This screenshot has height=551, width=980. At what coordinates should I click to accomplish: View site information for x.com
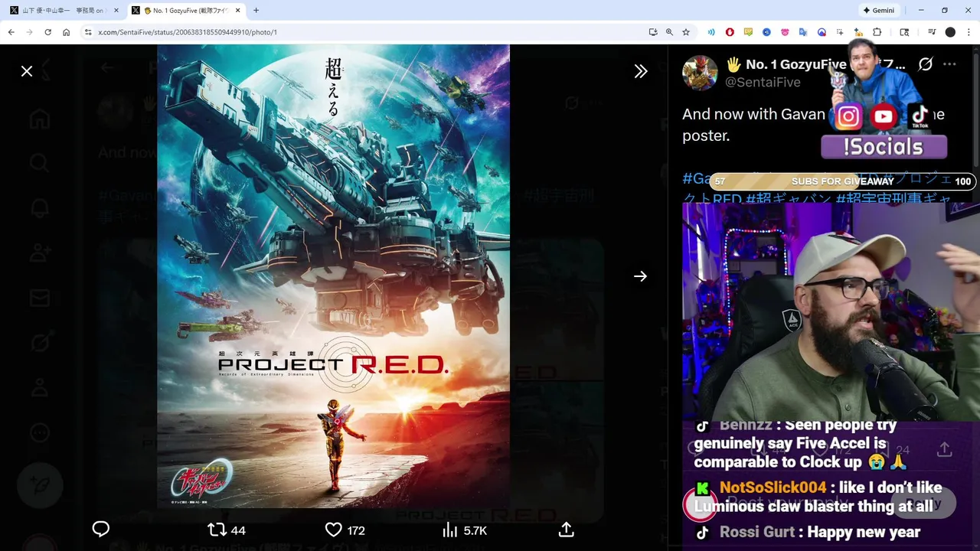coord(88,32)
